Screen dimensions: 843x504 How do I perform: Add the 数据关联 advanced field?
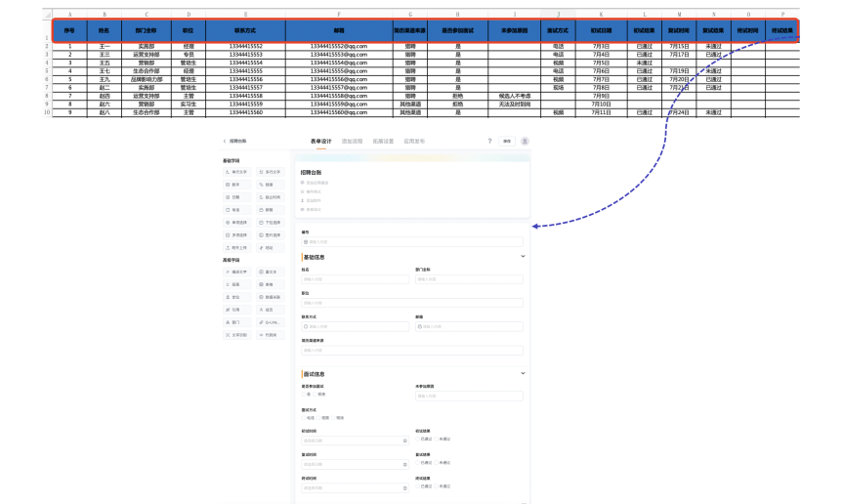[x=271, y=297]
